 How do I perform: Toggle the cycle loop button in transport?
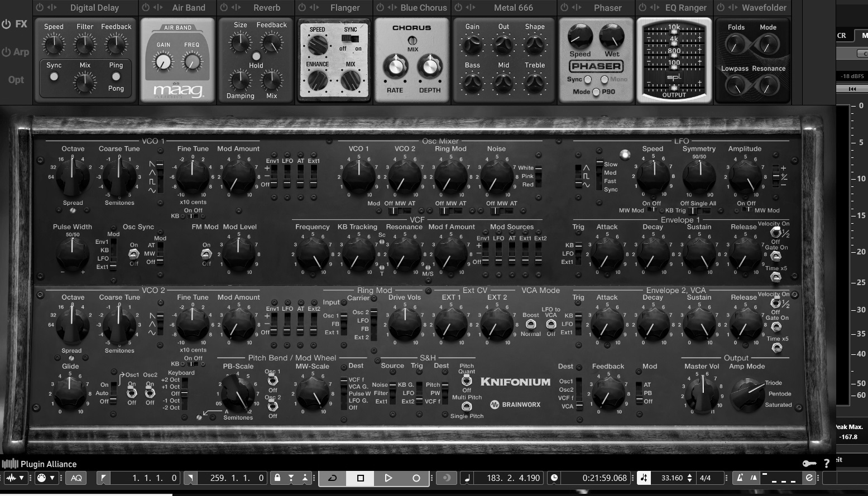(x=332, y=478)
